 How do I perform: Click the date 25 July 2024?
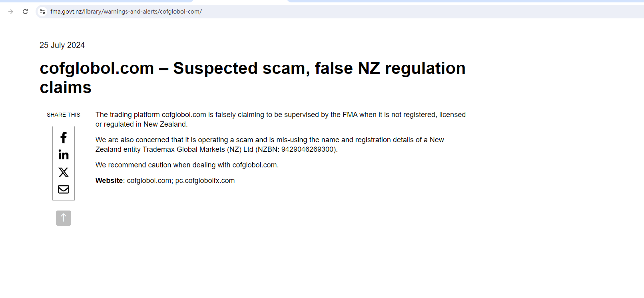tap(62, 45)
